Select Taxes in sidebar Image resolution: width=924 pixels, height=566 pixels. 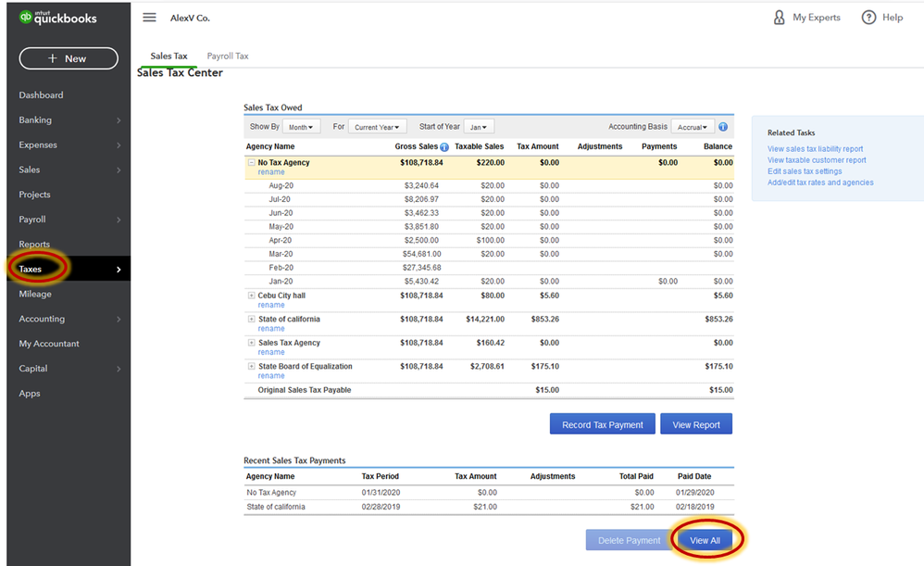point(69,269)
